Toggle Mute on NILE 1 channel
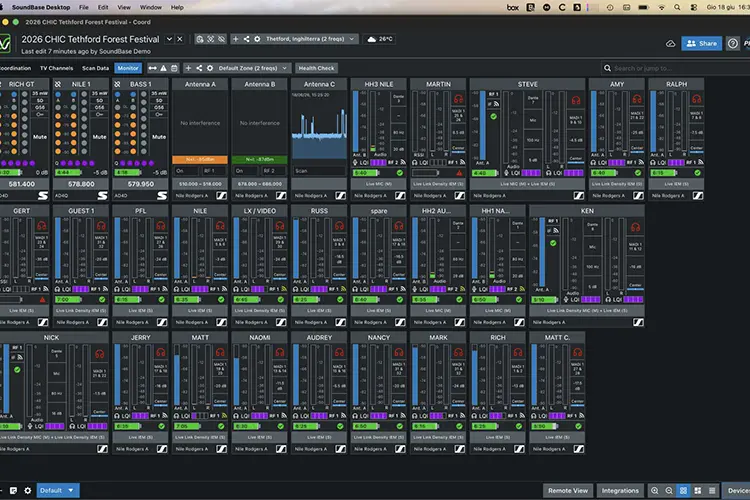This screenshot has width=750, height=500. click(99, 137)
